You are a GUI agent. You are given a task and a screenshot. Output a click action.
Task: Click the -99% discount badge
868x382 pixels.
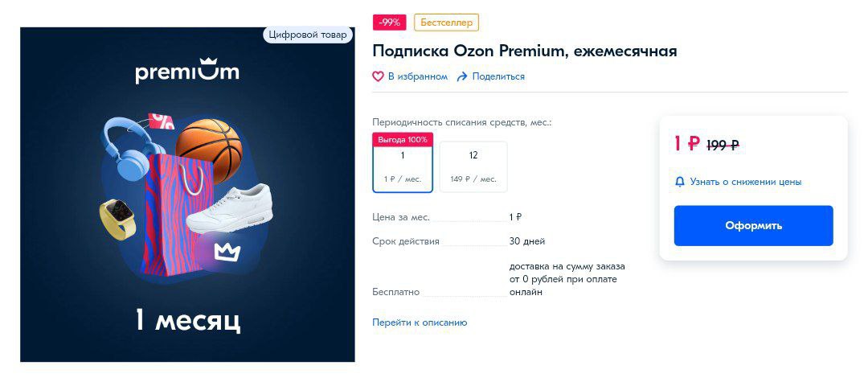pos(390,23)
